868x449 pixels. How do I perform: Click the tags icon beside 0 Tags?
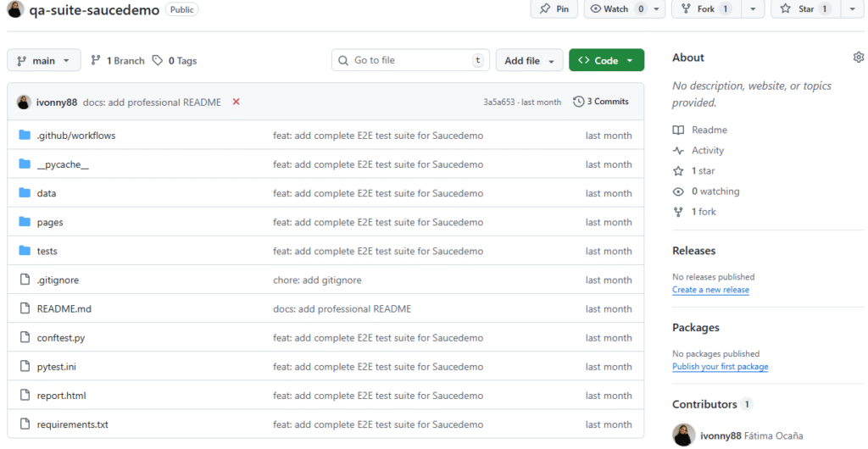[158, 61]
